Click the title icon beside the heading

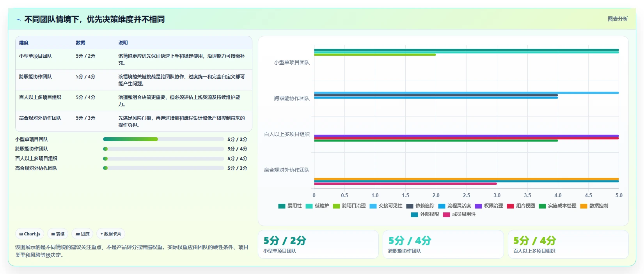(x=18, y=19)
